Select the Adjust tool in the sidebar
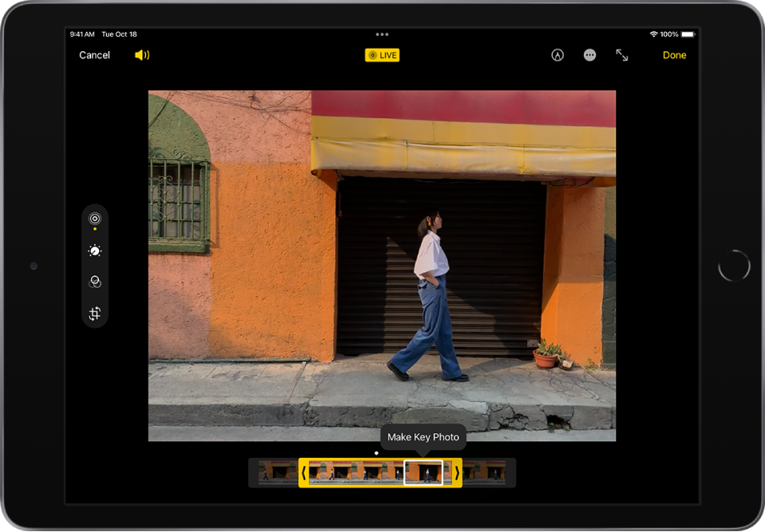The height and width of the screenshot is (532, 765). click(x=94, y=250)
